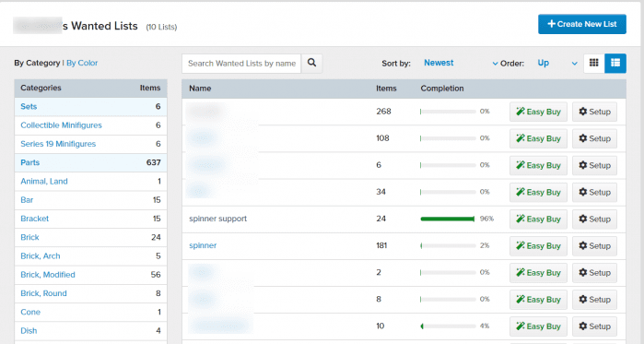Open Setup for the 268-item list
The image size is (644, 344).
(595, 112)
